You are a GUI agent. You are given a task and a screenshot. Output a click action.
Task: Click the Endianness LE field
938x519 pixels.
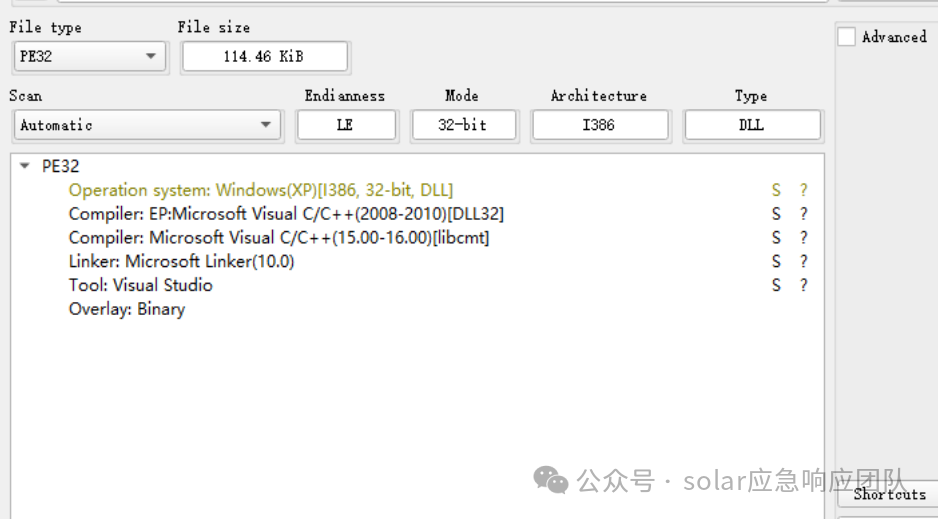point(346,125)
